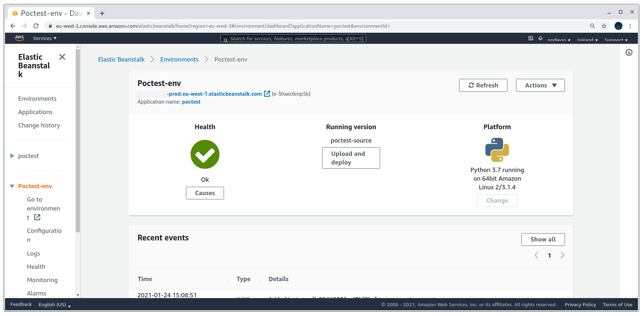Click the Time column header
644x316 pixels.
coord(145,279)
